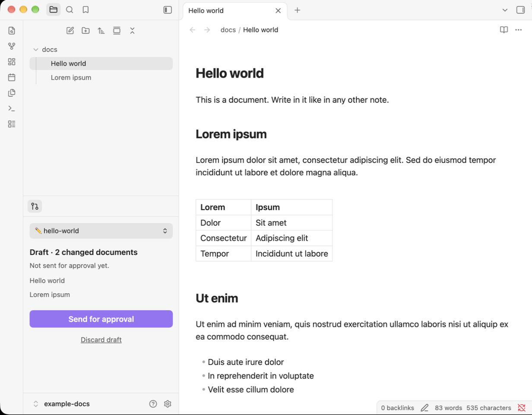Create a new note icon
This screenshot has height=415, width=532.
tap(70, 31)
